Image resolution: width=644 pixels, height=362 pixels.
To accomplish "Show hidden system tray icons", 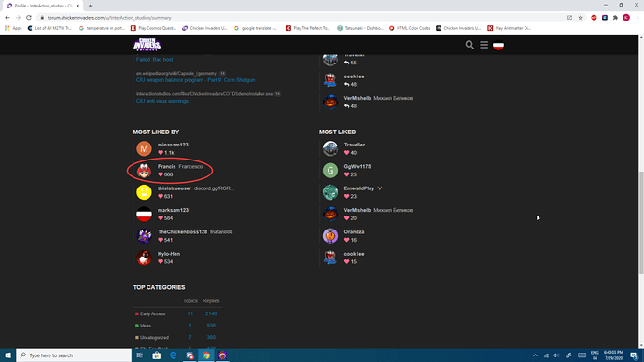I will coord(535,355).
